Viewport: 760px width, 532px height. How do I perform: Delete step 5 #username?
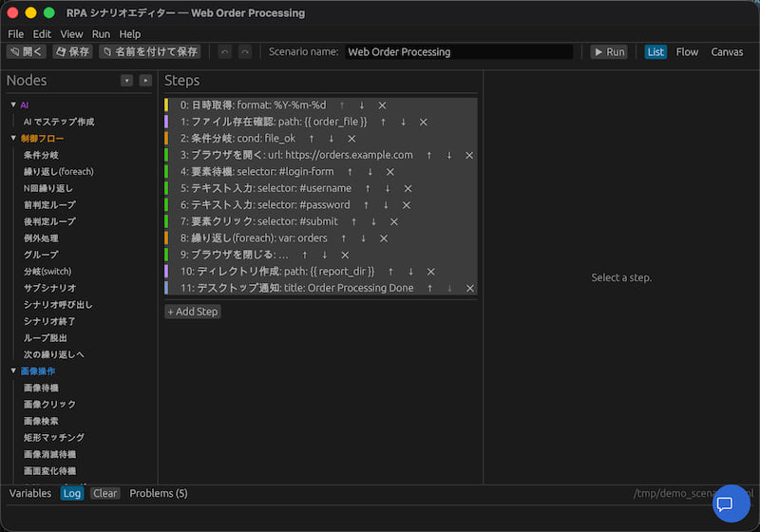[408, 188]
